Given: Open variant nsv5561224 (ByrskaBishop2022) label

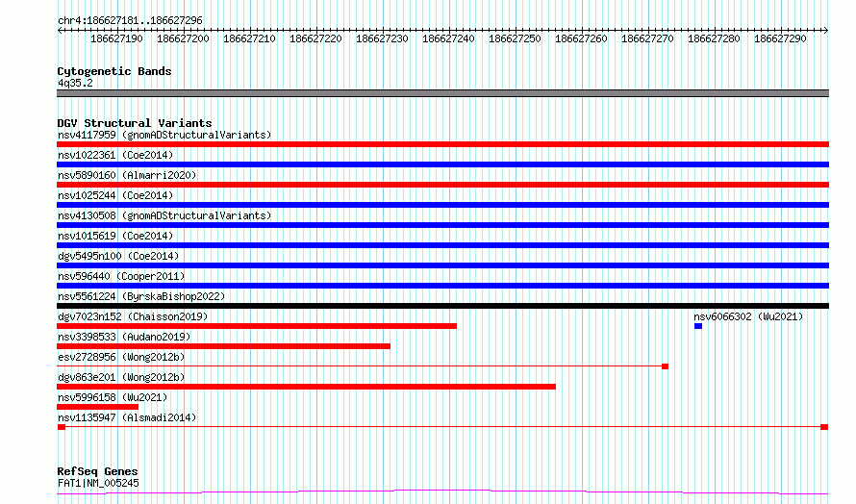Looking at the screenshot, I should pyautogui.click(x=141, y=296).
